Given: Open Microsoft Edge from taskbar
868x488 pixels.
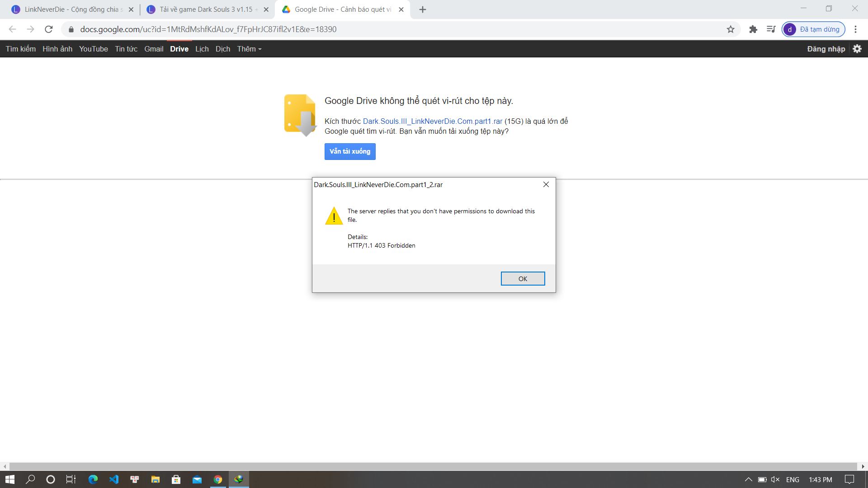Looking at the screenshot, I should pos(93,479).
